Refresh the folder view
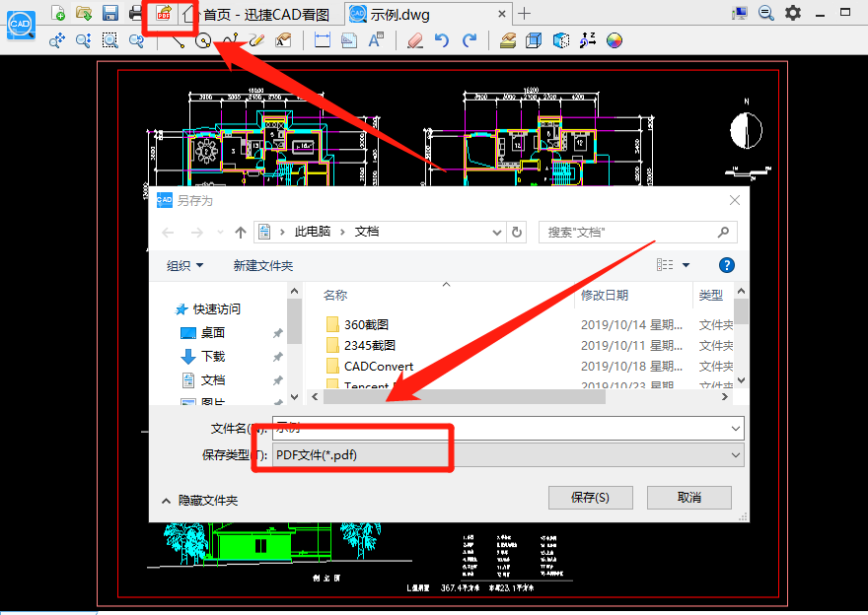868x615 pixels. pos(517,233)
